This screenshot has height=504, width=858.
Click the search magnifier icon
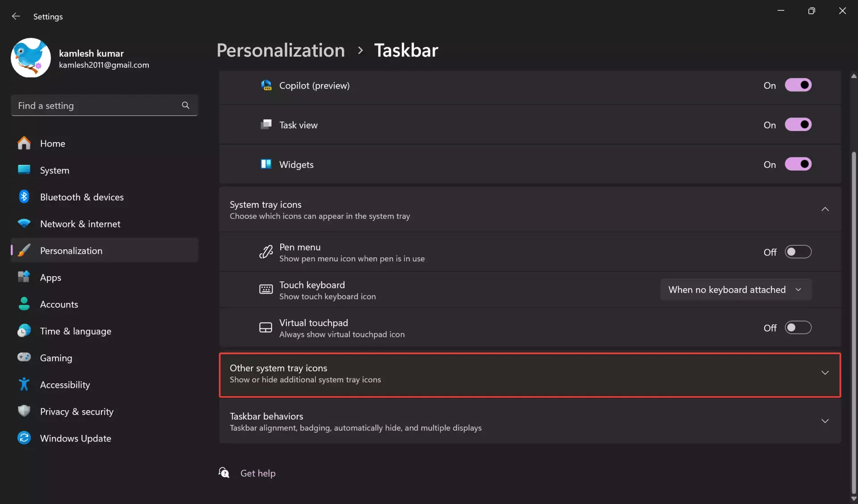click(185, 105)
